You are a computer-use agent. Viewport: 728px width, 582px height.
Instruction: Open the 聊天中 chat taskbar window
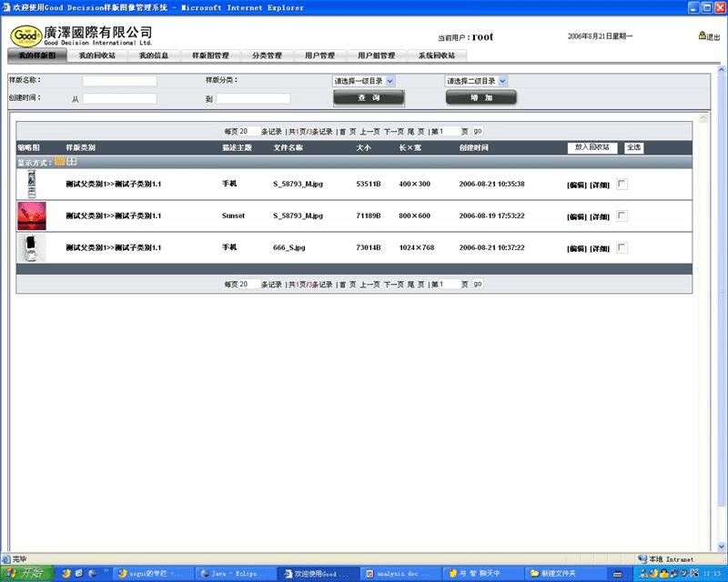click(x=482, y=574)
